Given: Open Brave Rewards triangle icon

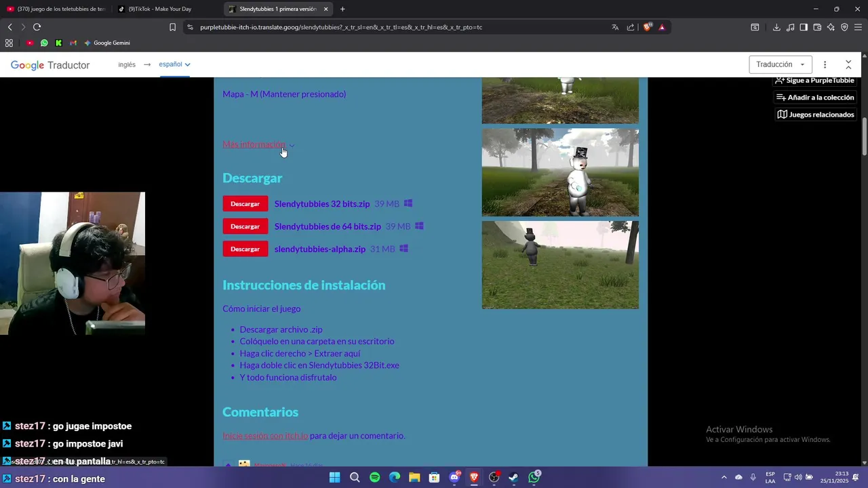Looking at the screenshot, I should click(x=662, y=27).
